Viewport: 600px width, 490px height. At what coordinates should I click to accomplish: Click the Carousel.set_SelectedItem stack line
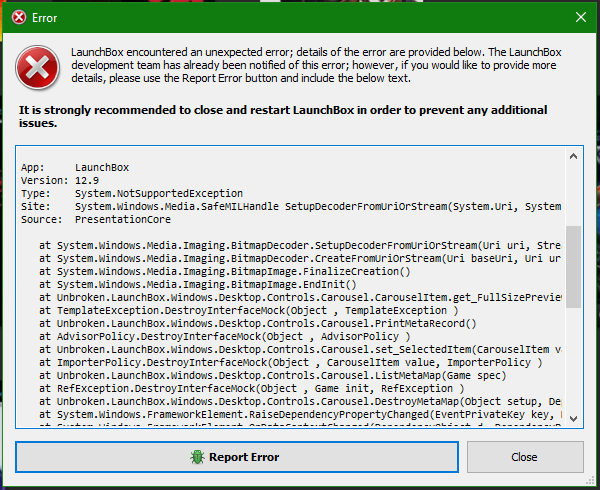pyautogui.click(x=300, y=349)
